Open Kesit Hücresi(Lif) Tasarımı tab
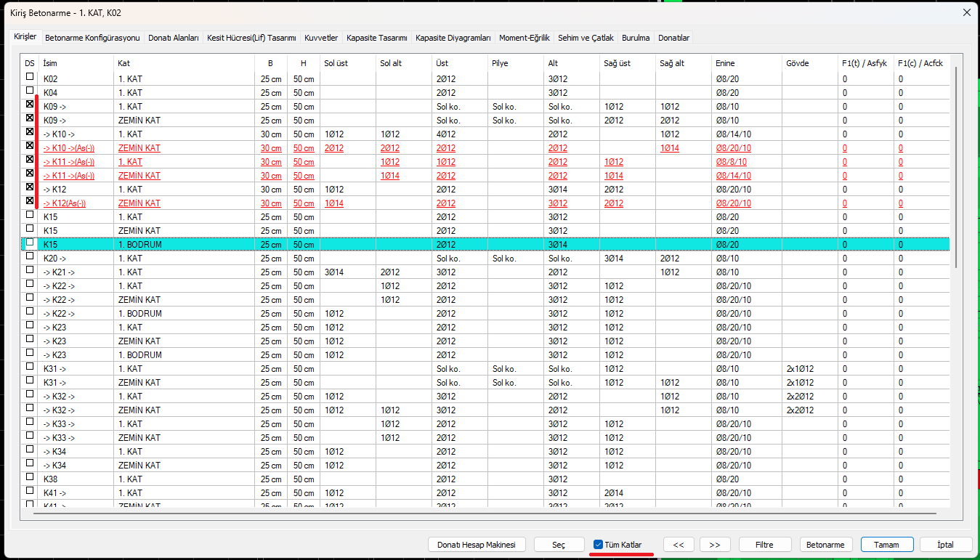The image size is (980, 560). point(251,37)
